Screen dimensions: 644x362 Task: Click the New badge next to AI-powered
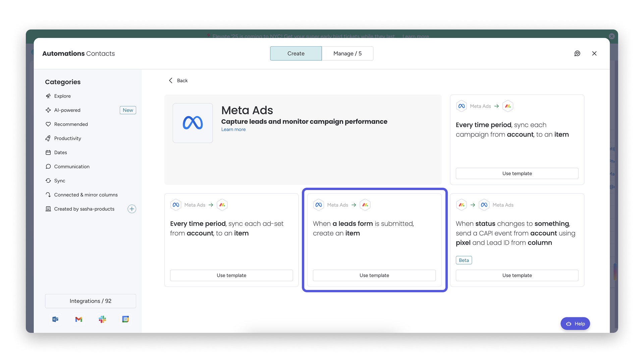[128, 110]
